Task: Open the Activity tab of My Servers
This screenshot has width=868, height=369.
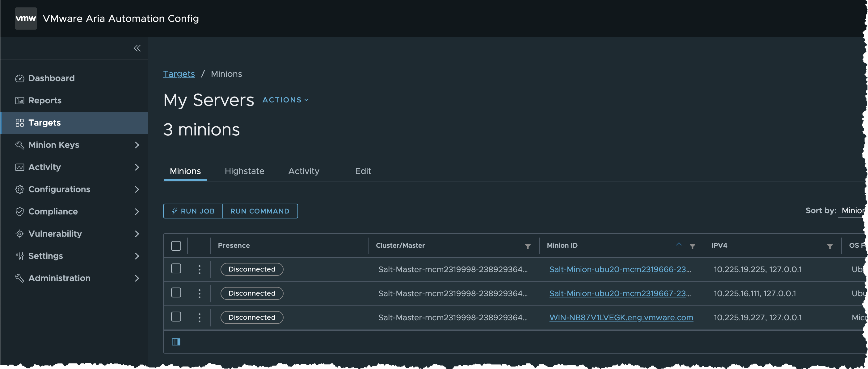Action: pyautogui.click(x=304, y=171)
